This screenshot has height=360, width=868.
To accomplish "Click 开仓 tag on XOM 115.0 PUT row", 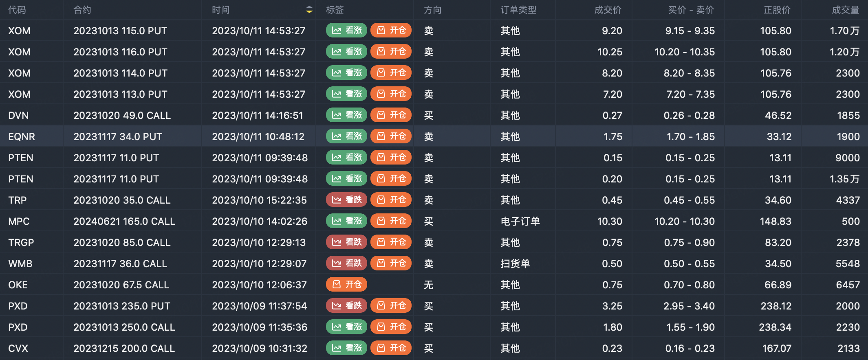I will point(391,30).
